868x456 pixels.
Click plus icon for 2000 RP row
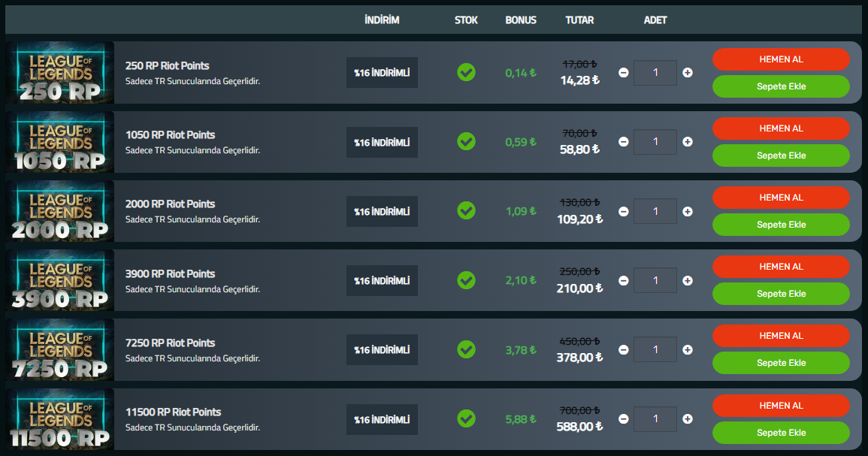point(688,211)
